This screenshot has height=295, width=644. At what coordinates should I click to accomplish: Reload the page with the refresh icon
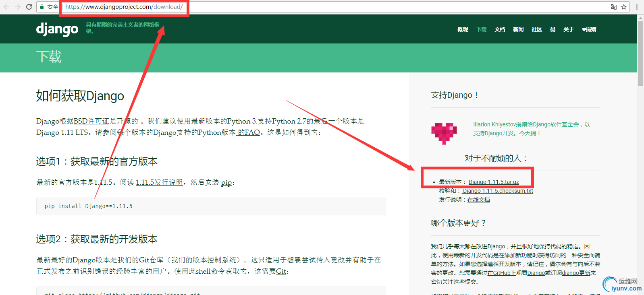click(29, 7)
